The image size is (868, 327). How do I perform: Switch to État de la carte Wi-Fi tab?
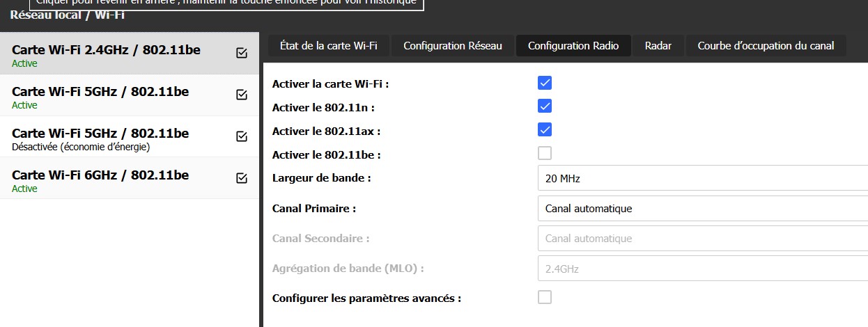pos(328,46)
